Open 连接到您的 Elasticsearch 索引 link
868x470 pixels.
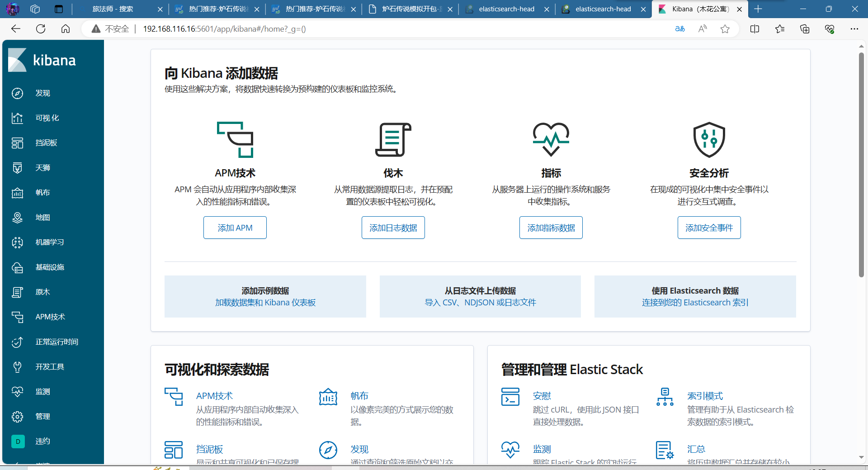pos(695,303)
